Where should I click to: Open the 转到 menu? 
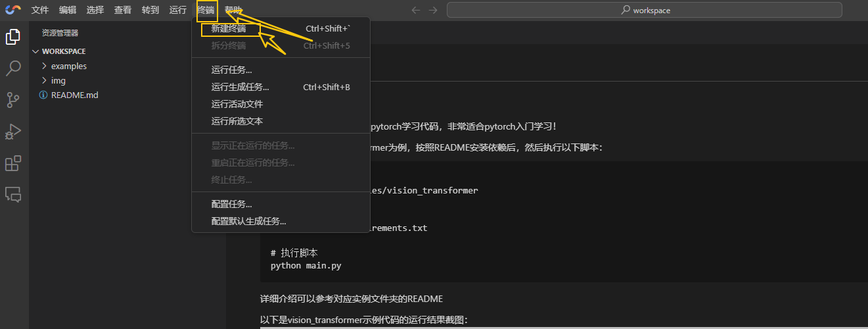coord(150,10)
